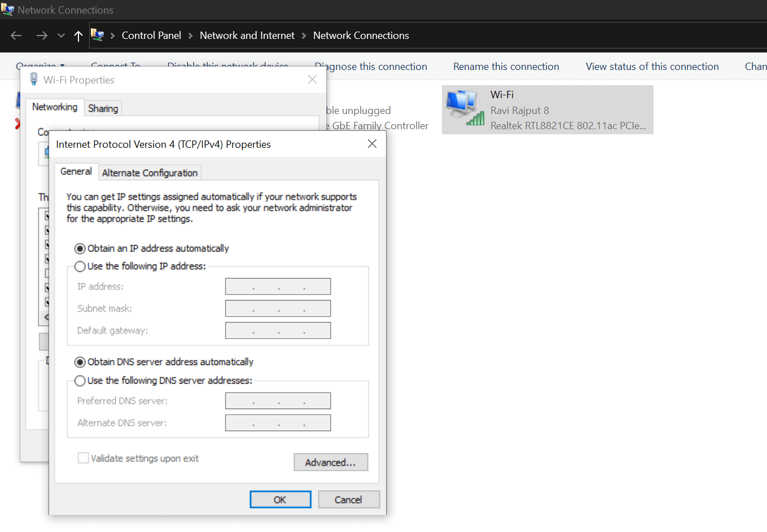Choose Use the following DNS server addresses
The image size is (767, 532).
point(80,381)
